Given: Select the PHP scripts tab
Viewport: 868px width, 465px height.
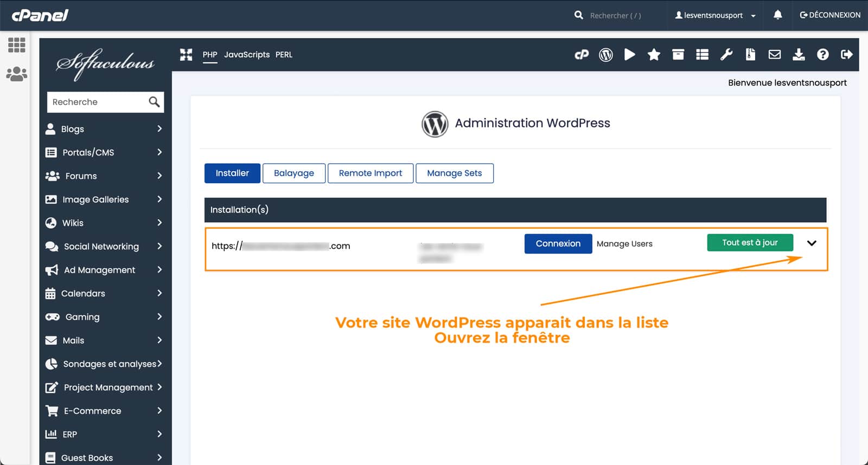Looking at the screenshot, I should tap(210, 55).
